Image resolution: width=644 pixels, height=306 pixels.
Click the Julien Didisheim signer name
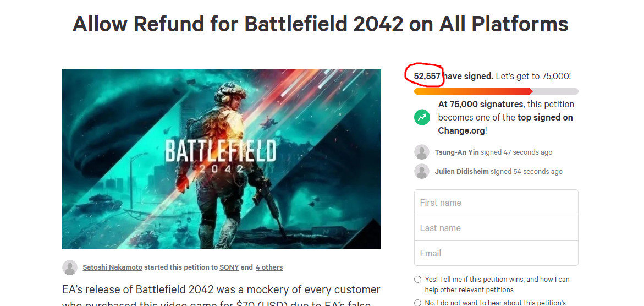click(461, 172)
